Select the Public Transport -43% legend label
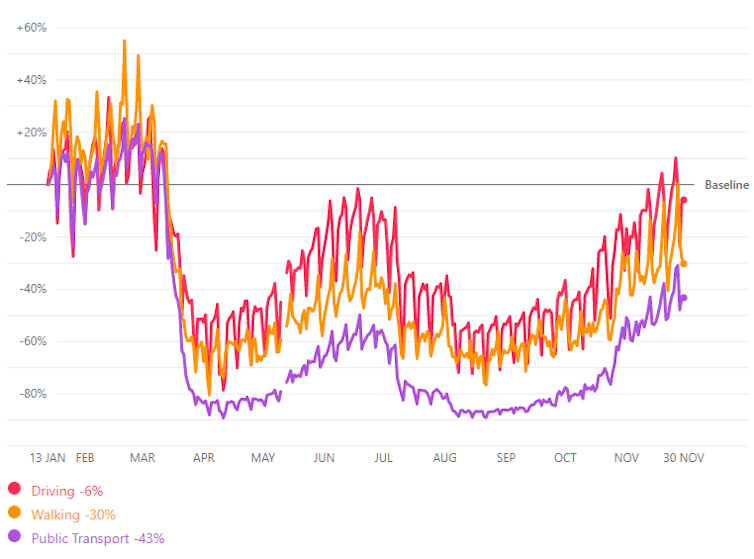Screen dimensions: 754x559 pos(98,538)
